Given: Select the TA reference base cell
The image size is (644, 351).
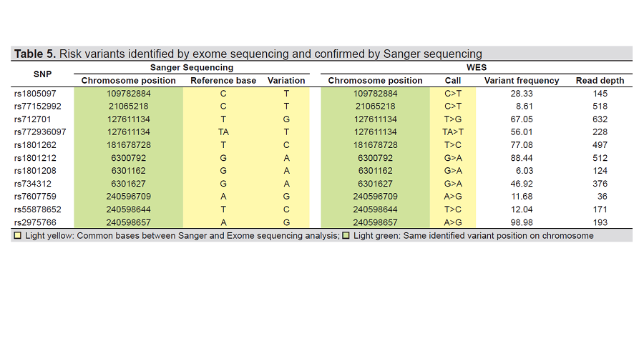Looking at the screenshot, I should click(223, 132).
